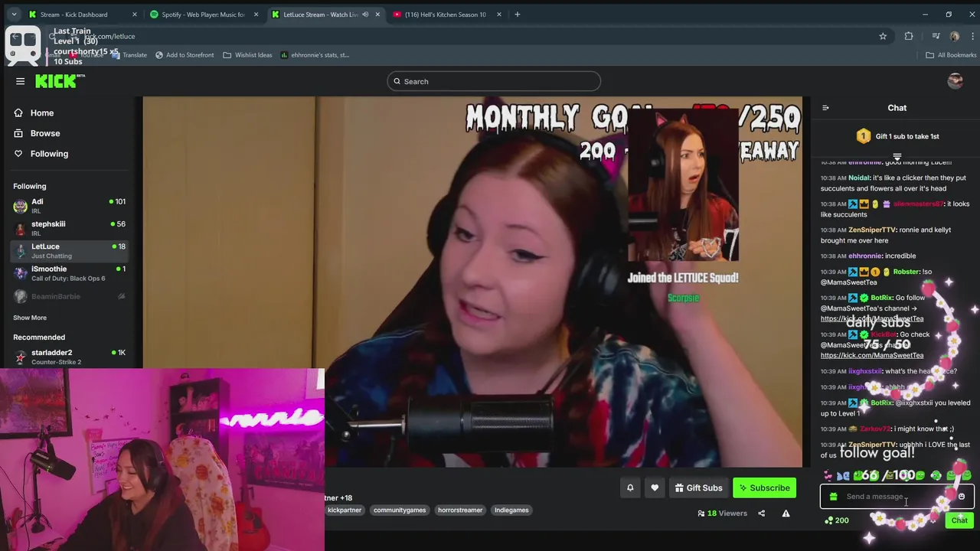This screenshot has width=980, height=551.
Task: Click the green Subscribe button
Action: tap(764, 487)
